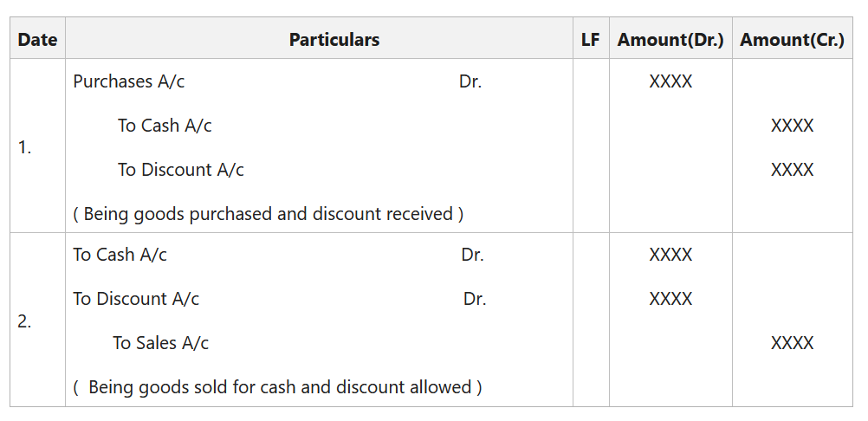
Task: Click the Purchases A/c text
Action: [x=129, y=81]
